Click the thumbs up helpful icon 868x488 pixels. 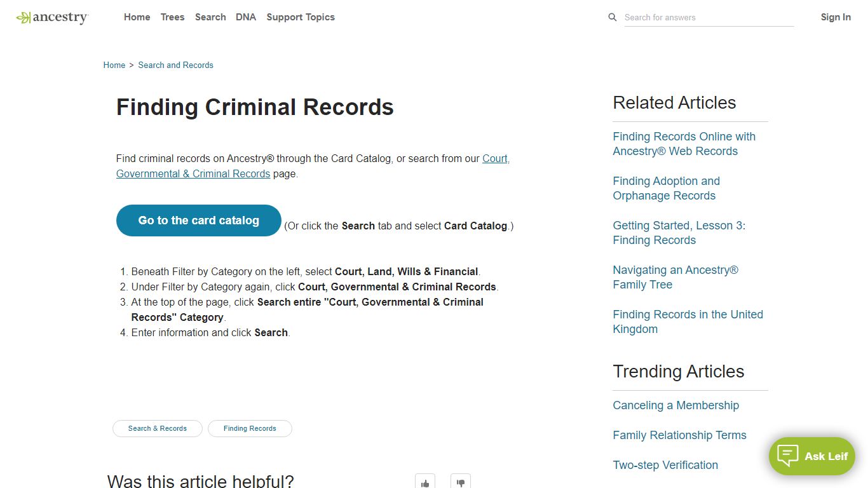(x=425, y=482)
